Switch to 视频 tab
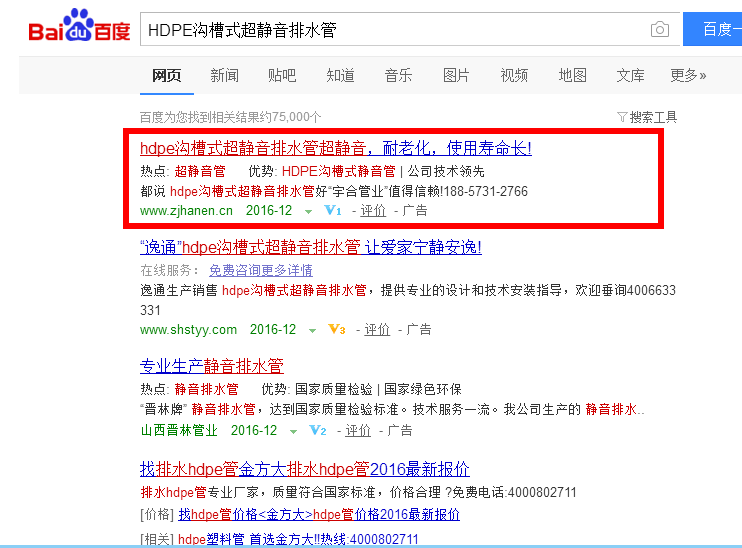The image size is (742, 548). [x=514, y=75]
